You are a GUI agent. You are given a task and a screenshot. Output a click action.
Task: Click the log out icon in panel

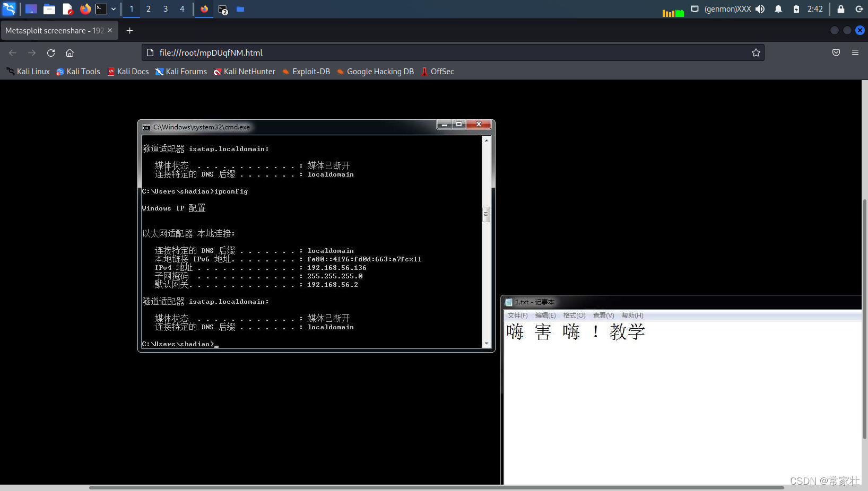click(860, 9)
